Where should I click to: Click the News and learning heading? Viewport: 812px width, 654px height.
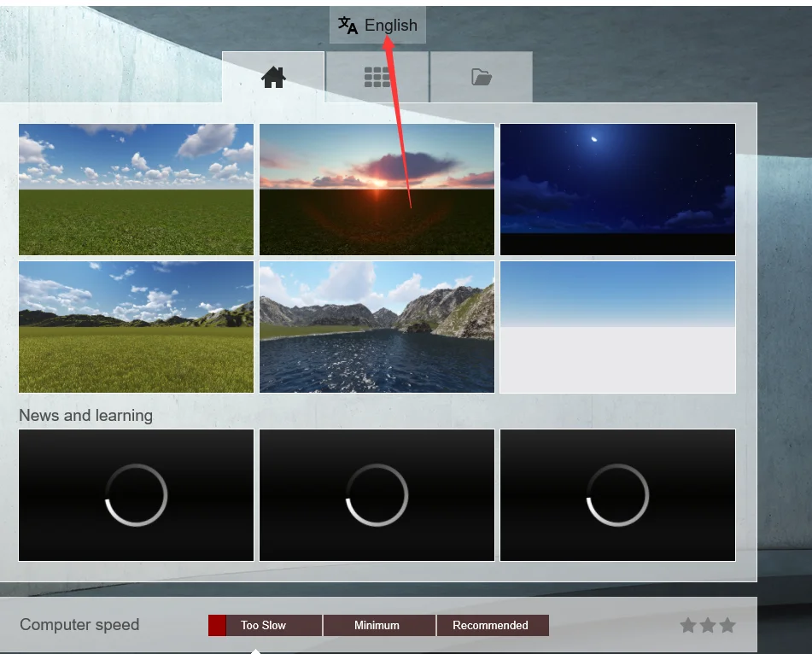(86, 415)
